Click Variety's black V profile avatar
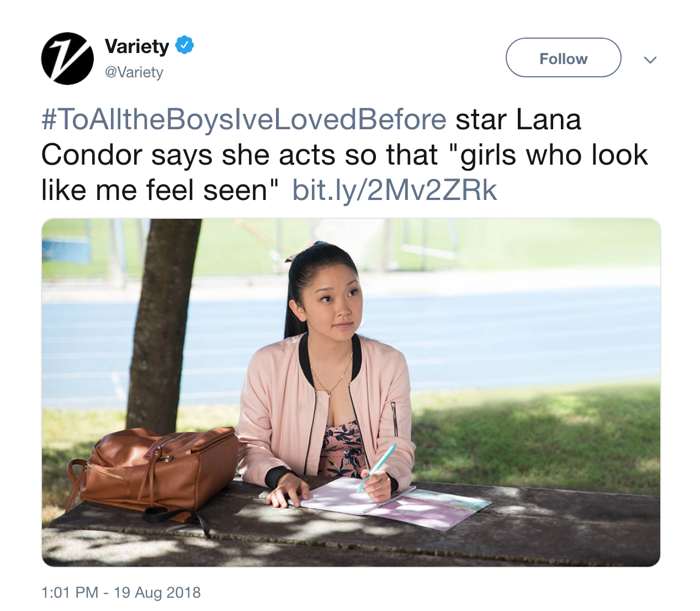This screenshot has height=611, width=700. click(x=67, y=59)
